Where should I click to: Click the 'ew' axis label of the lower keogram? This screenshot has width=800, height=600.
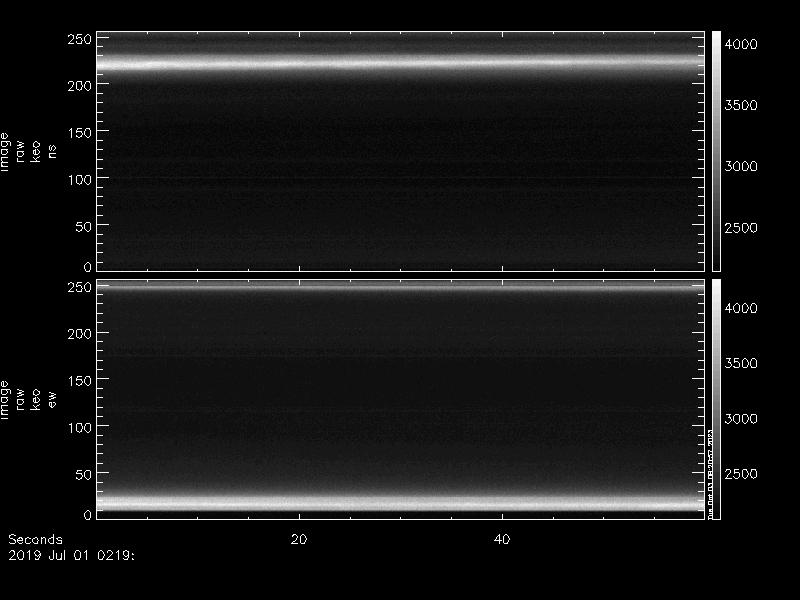[x=52, y=399]
